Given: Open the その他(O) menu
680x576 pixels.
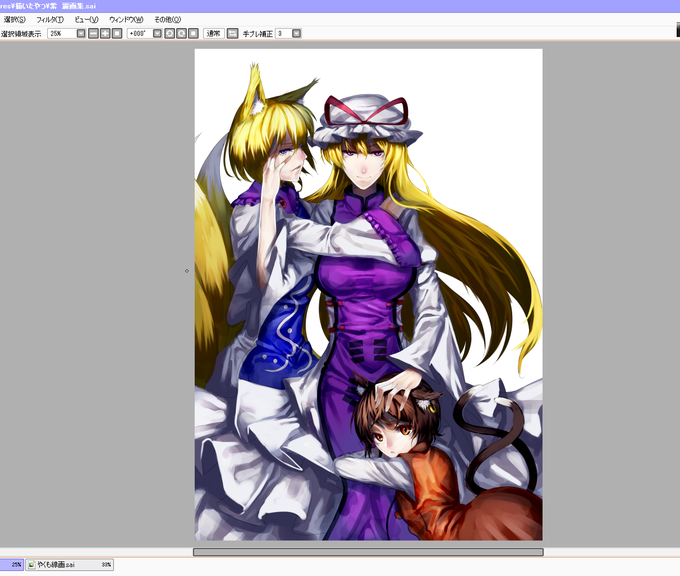Looking at the screenshot, I should tap(167, 20).
